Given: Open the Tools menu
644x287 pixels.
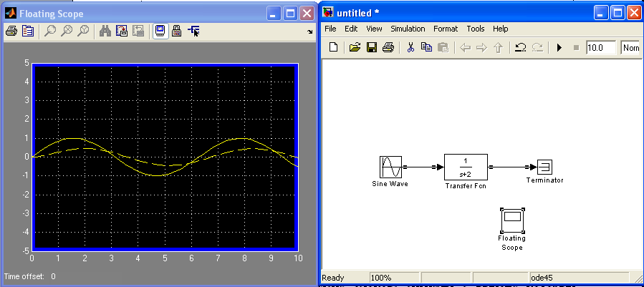Looking at the screenshot, I should (x=476, y=29).
